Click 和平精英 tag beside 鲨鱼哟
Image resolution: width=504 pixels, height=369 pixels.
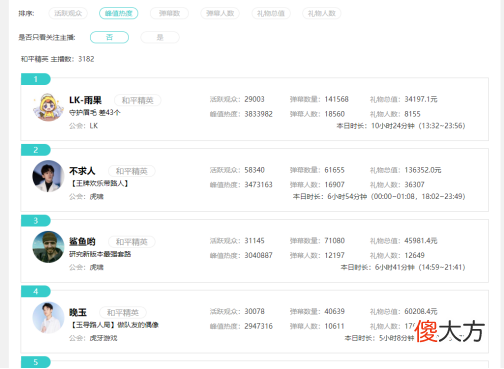[x=131, y=242]
